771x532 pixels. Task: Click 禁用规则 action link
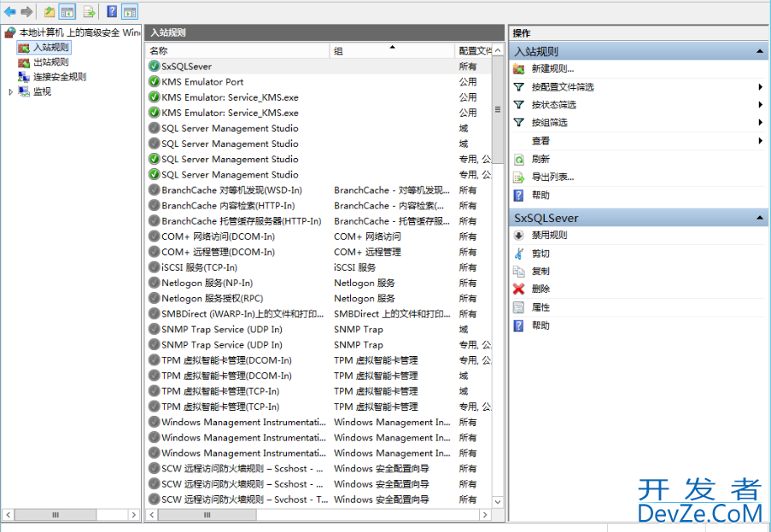click(549, 236)
